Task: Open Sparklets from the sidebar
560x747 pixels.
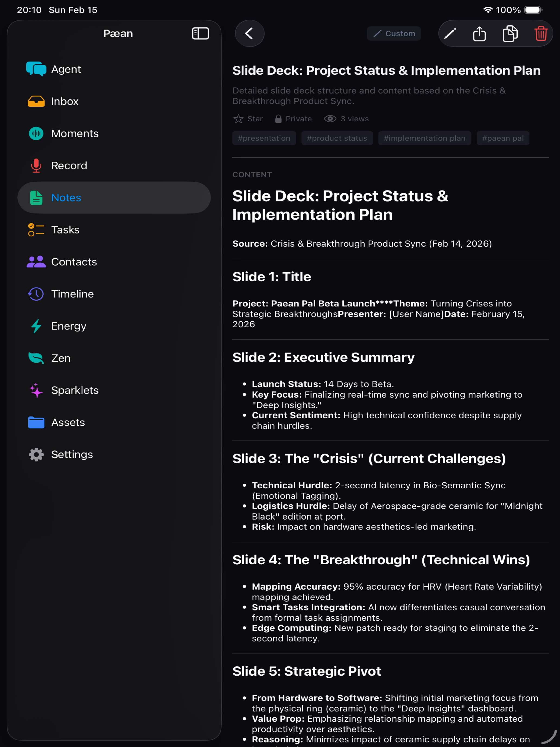Action: tap(114, 390)
